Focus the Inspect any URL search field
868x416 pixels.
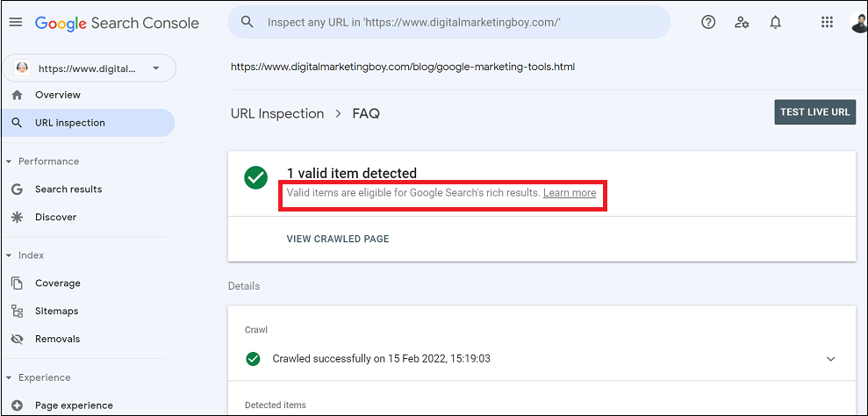[448, 22]
